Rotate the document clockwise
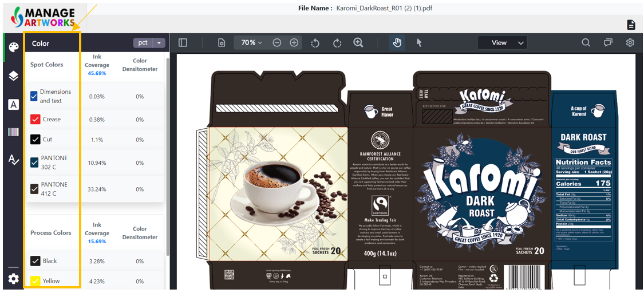Image resolution: width=644 pixels, height=301 pixels. tap(337, 43)
